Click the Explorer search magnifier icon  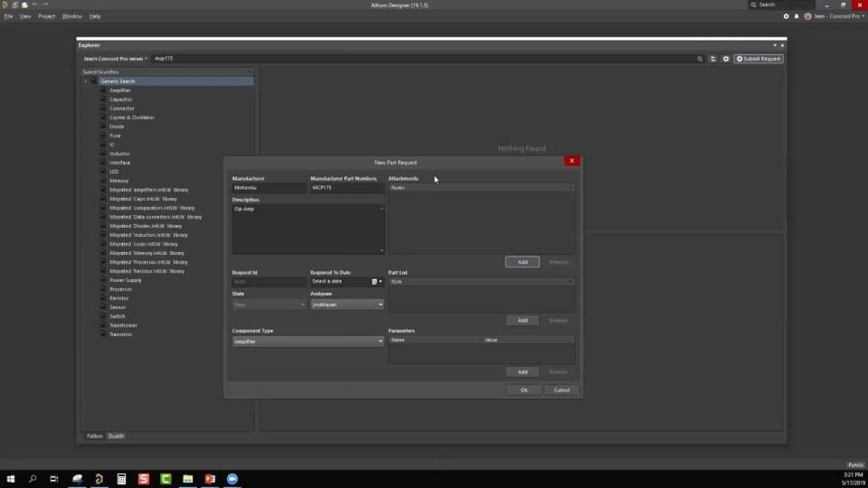click(700, 59)
